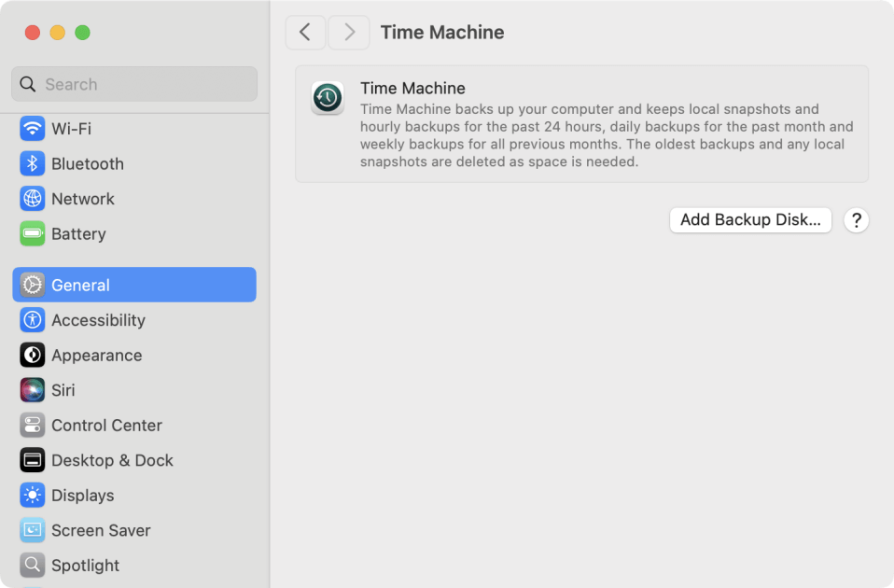Screen dimensions: 894x588
Task: Click the Time Machine clock icon
Action: click(327, 97)
